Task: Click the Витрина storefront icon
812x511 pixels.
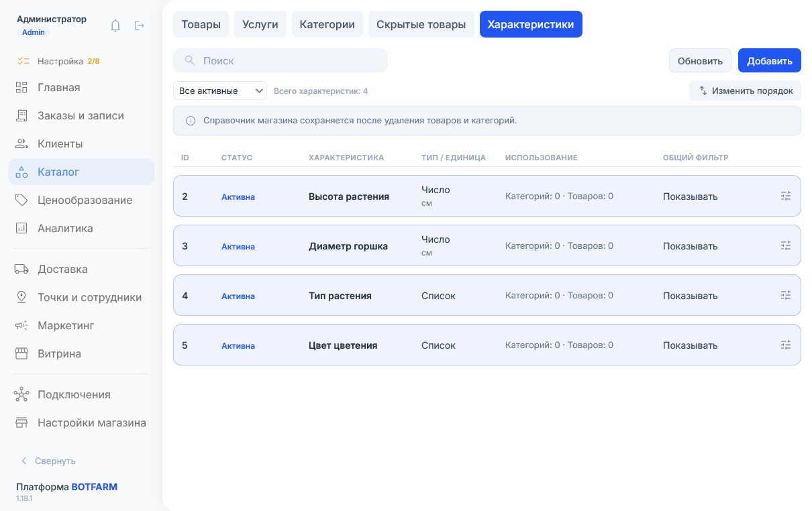Action: click(x=21, y=353)
